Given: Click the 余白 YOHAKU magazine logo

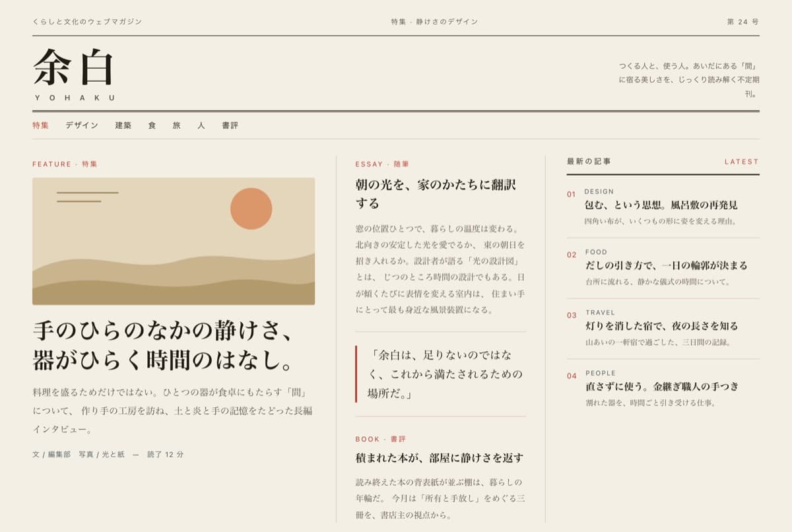Looking at the screenshot, I should pyautogui.click(x=74, y=74).
